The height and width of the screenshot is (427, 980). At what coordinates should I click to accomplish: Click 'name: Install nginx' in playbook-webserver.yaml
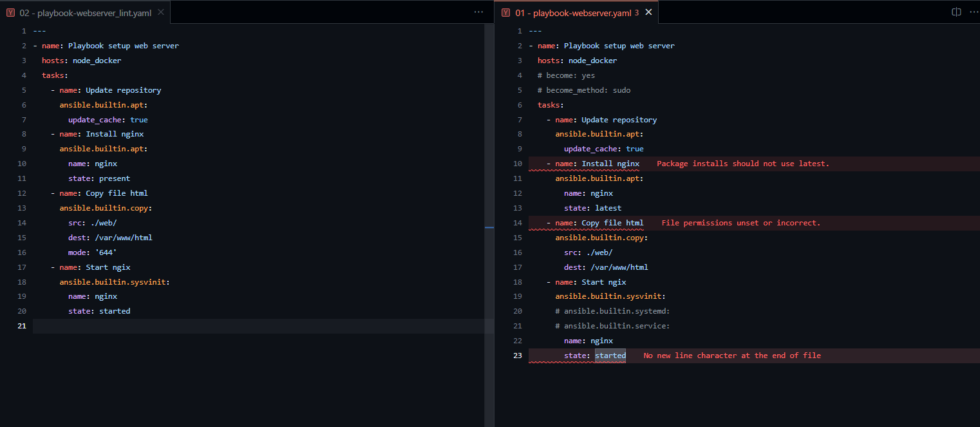pyautogui.click(x=598, y=164)
